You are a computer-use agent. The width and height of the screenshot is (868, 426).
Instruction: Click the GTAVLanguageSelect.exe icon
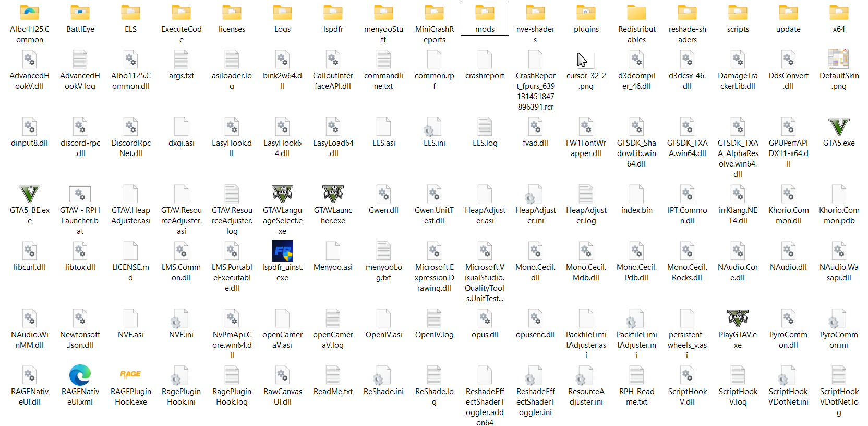tap(282, 194)
